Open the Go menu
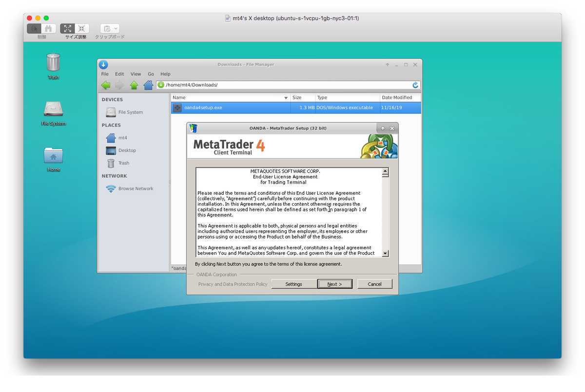This screenshot has width=585, height=392. [x=151, y=74]
